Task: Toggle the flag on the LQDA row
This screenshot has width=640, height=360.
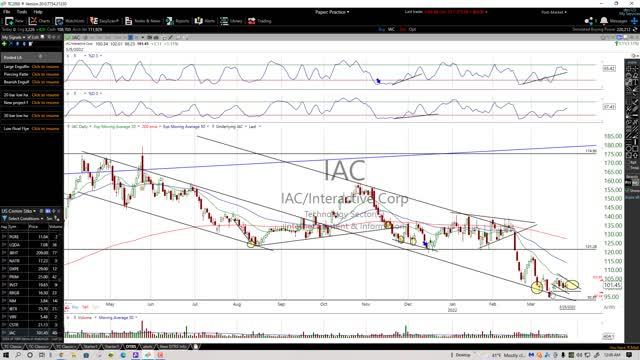Action: click(4, 245)
